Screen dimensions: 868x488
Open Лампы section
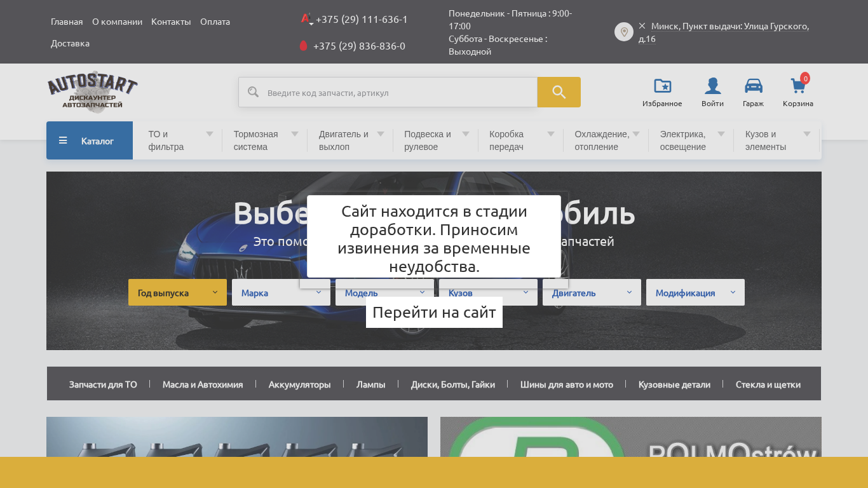pyautogui.click(x=371, y=384)
